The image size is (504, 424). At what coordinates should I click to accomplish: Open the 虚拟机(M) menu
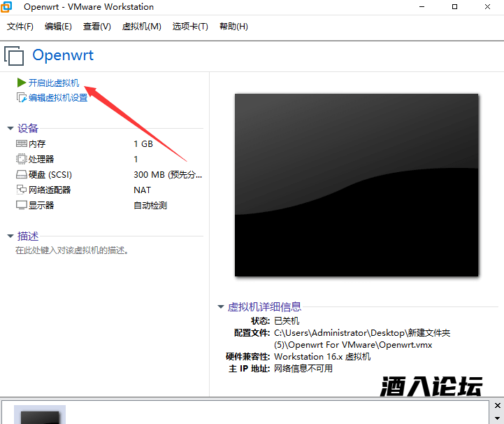141,27
